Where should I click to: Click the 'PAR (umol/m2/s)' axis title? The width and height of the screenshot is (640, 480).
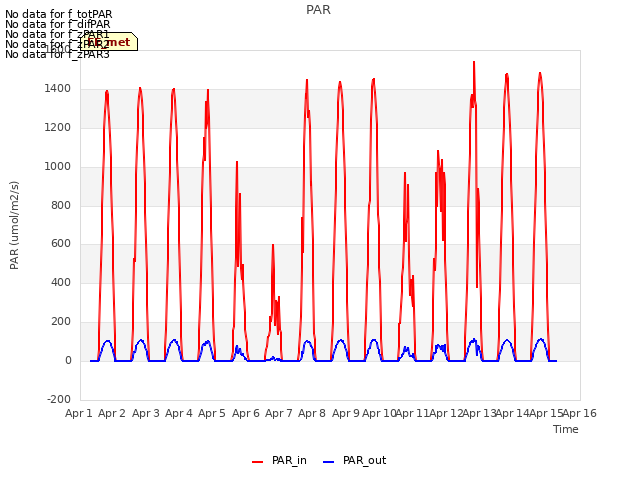[x=14, y=225]
